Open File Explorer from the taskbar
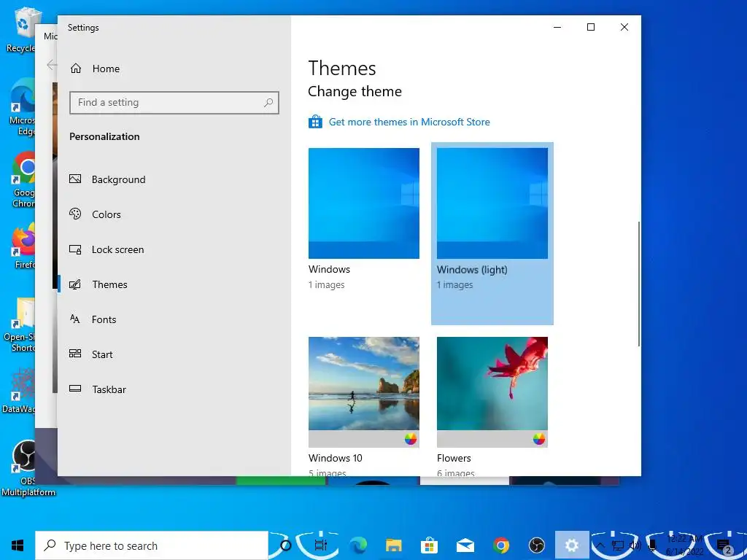This screenshot has width=747, height=560. tap(394, 545)
